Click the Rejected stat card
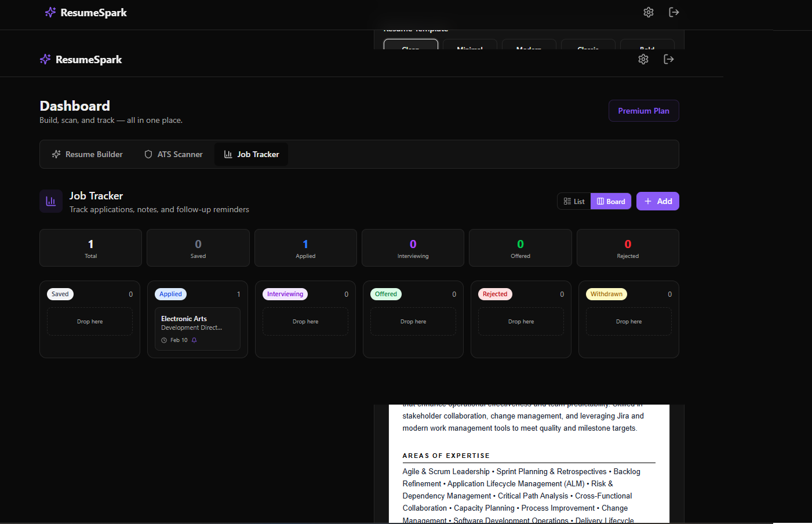 628,248
